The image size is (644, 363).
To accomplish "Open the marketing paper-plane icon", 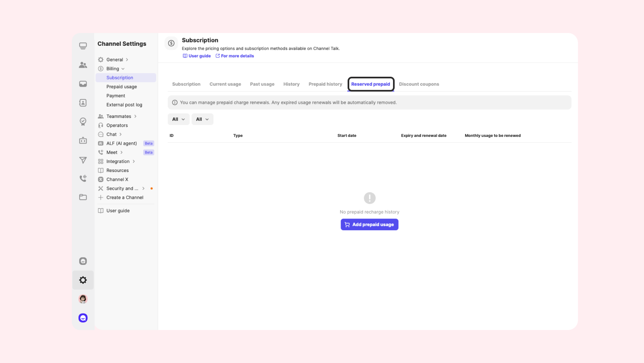I will 83,160.
